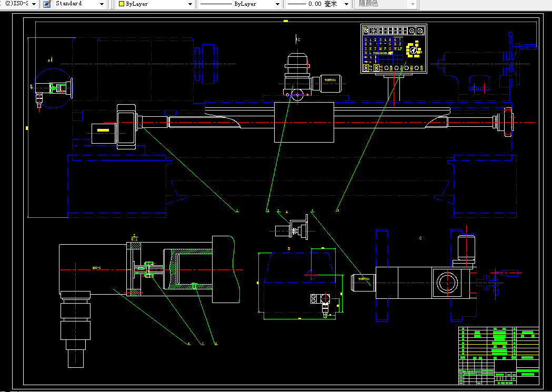Click the blue detail circle marked A at left
This screenshot has height=392, width=552.
coord(53,88)
